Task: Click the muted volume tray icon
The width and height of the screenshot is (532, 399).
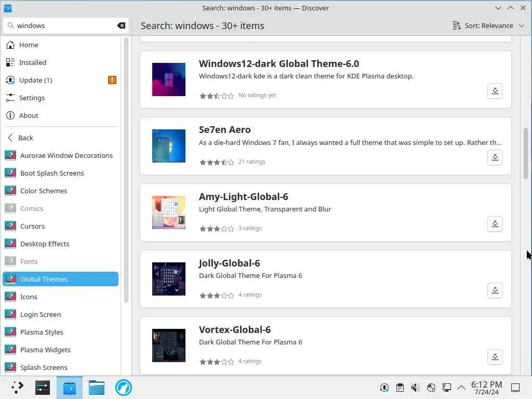Action: (415, 388)
